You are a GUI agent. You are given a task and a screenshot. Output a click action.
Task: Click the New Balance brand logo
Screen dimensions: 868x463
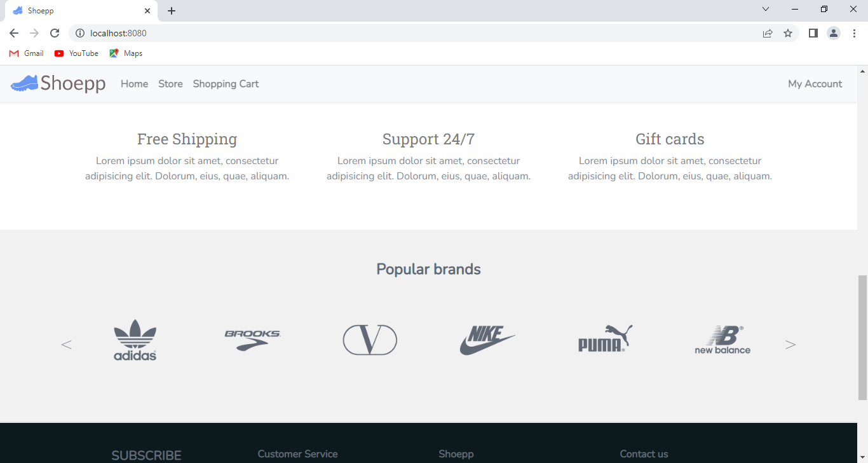coord(722,339)
